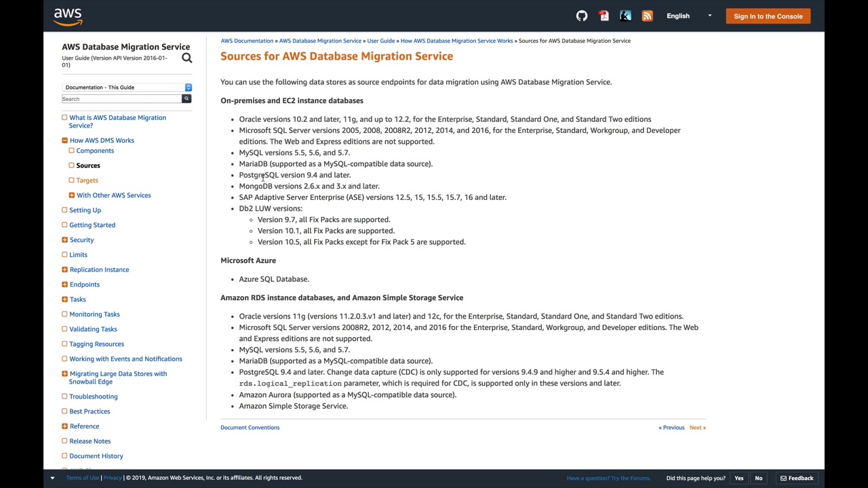Answer No to page help question
This screenshot has width=868, height=488.
759,479
